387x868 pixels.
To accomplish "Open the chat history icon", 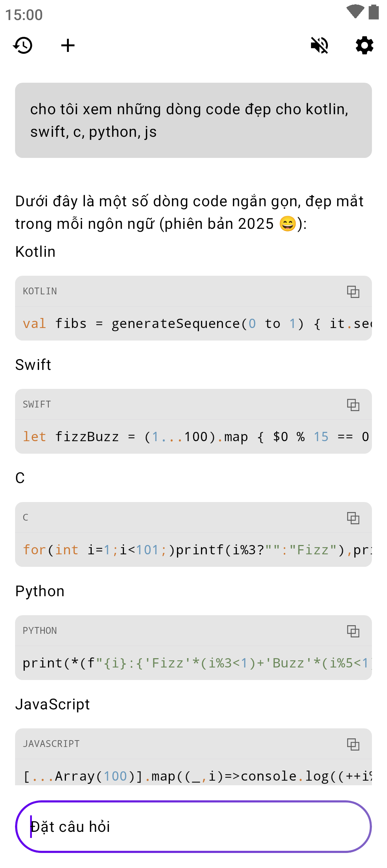I will tap(23, 45).
